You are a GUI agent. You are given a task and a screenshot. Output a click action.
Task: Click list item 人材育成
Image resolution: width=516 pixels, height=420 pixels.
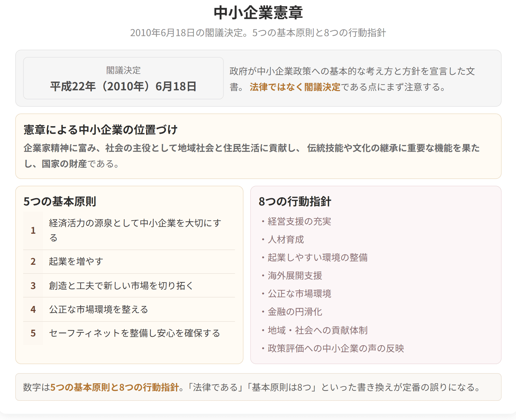coord(286,239)
